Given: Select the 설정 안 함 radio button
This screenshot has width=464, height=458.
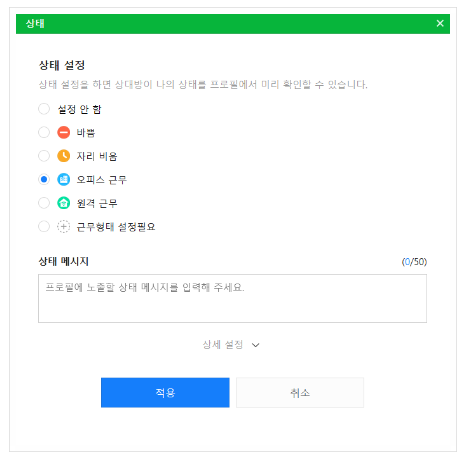Looking at the screenshot, I should point(44,109).
